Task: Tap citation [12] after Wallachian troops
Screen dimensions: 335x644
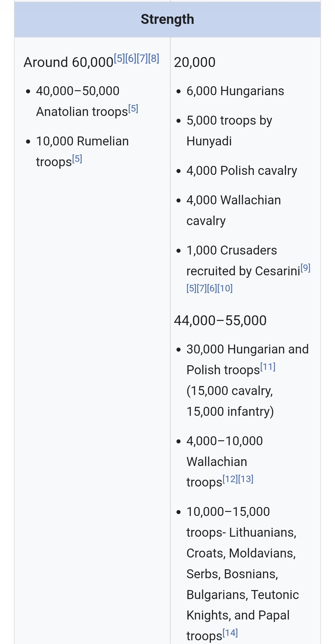Action: pos(230,479)
